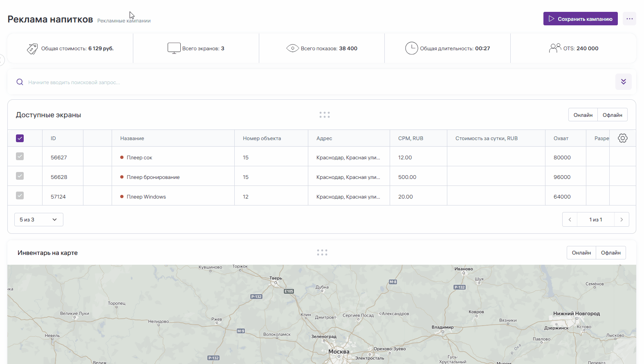Expand advanced search filters with double chevron
The image size is (644, 364).
[x=623, y=82]
